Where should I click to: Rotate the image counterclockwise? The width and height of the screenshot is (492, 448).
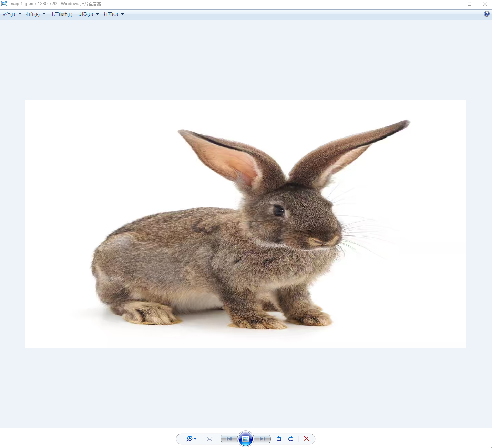click(279, 439)
